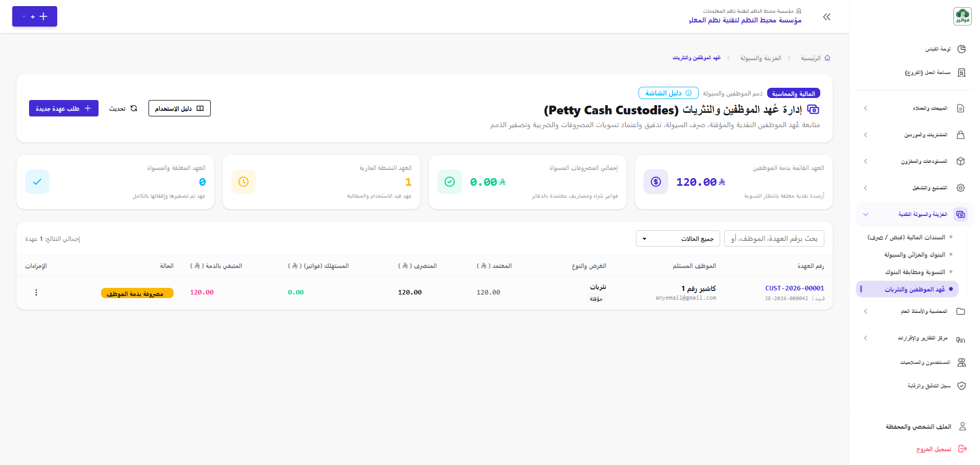The image size is (980, 465).
Task: Click the مصروفة بذمة الموظف status badge
Action: click(137, 293)
